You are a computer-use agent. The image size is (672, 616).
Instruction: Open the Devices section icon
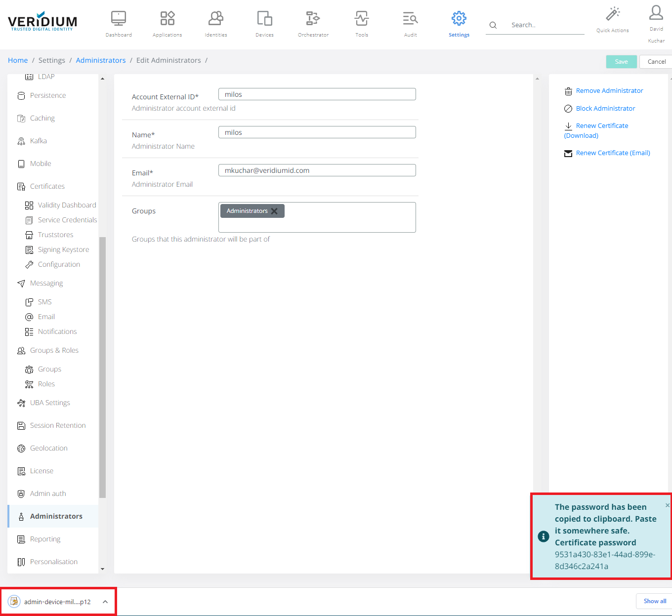264,19
